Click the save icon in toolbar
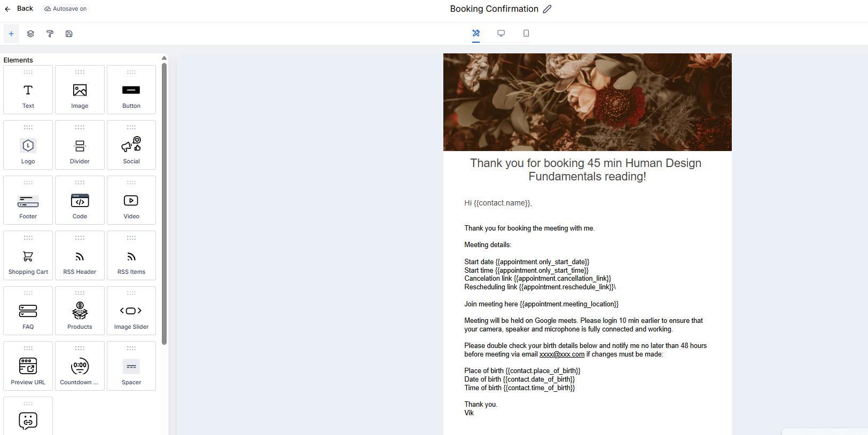 click(x=69, y=34)
